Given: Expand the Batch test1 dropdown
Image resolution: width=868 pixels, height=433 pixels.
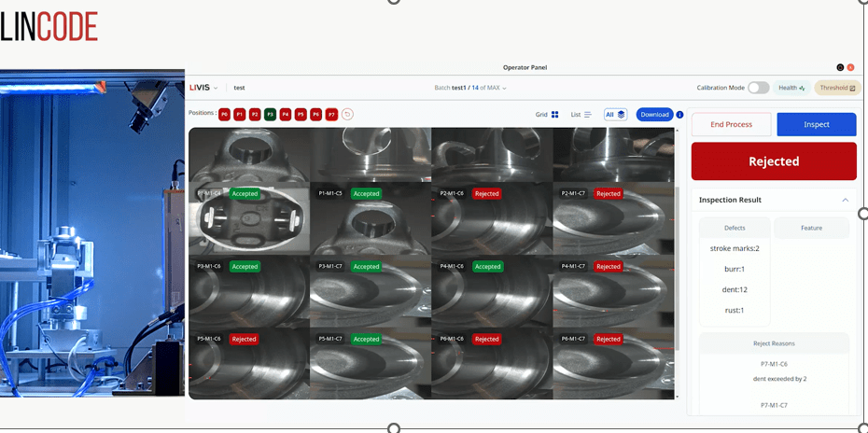Looking at the screenshot, I should coord(471,88).
